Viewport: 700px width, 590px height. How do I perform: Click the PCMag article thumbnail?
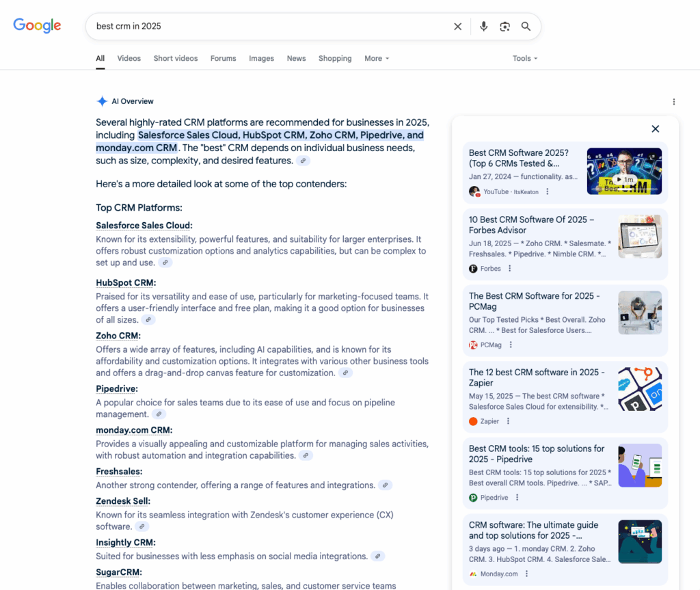[x=640, y=312]
